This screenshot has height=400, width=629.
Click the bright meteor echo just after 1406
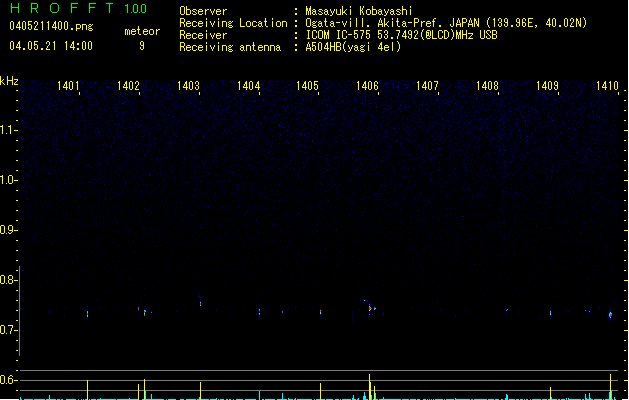tap(370, 308)
